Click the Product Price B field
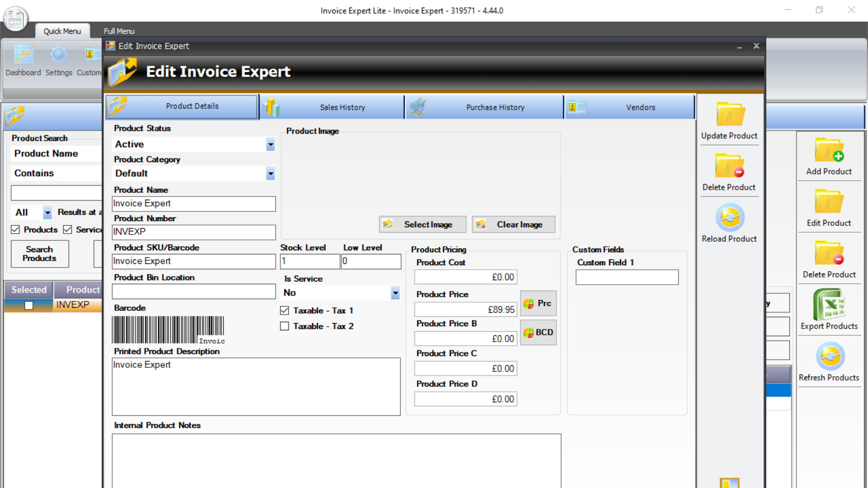The width and height of the screenshot is (868, 488). point(466,338)
